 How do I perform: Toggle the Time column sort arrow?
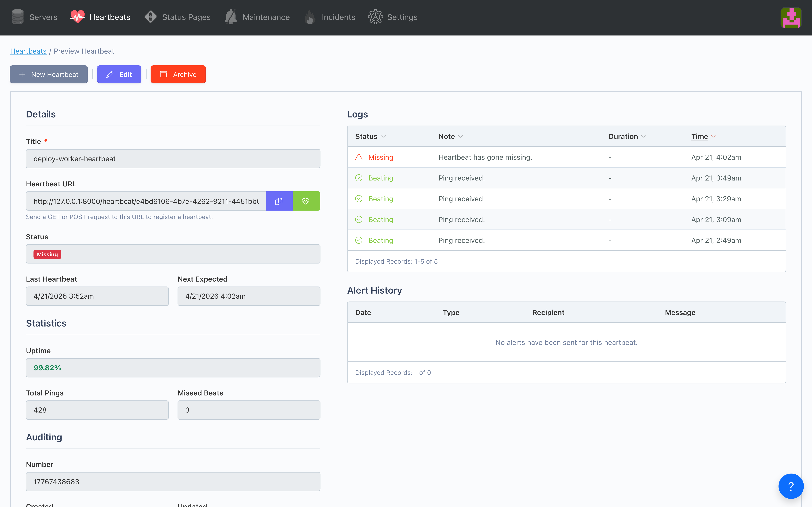click(x=714, y=137)
